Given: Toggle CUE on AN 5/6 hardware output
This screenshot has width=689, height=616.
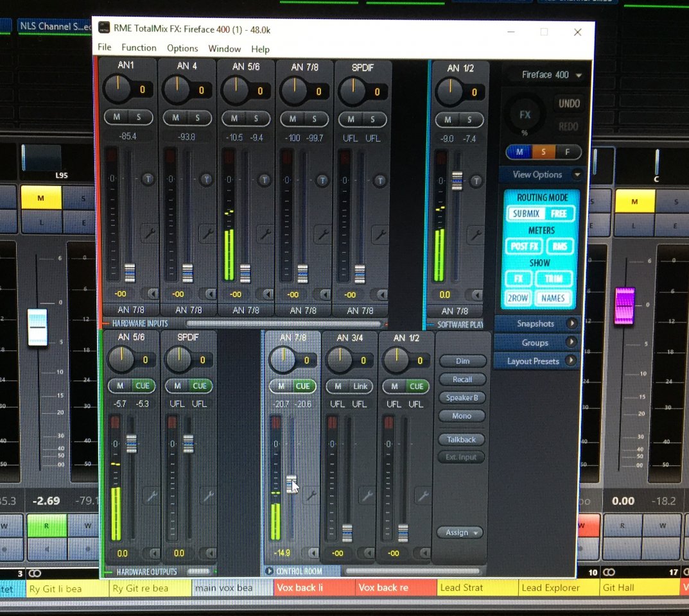Looking at the screenshot, I should coord(142,386).
